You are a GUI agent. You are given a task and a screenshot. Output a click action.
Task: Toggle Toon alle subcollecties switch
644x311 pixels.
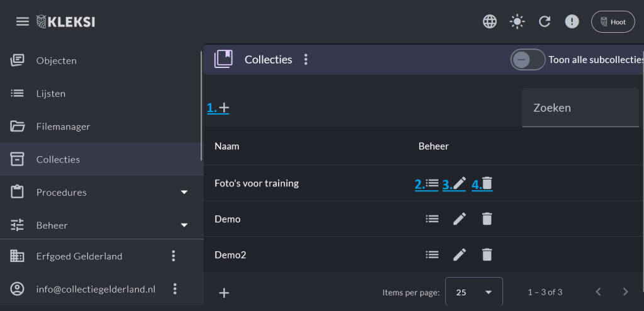coord(528,60)
